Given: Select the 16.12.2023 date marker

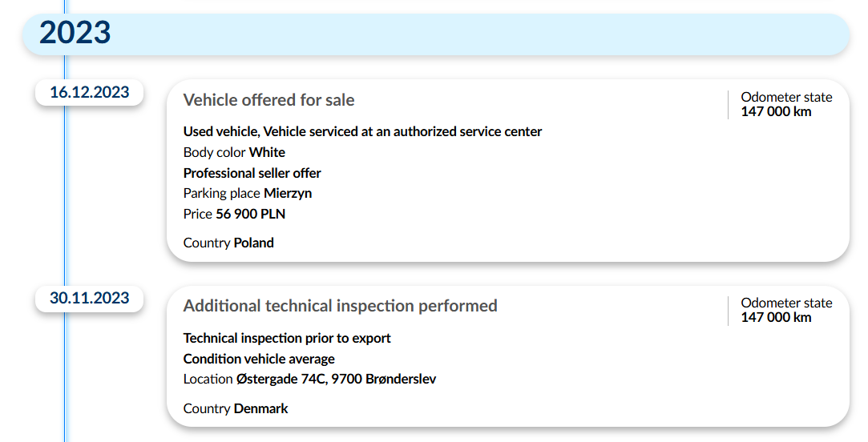Looking at the screenshot, I should pos(90,92).
